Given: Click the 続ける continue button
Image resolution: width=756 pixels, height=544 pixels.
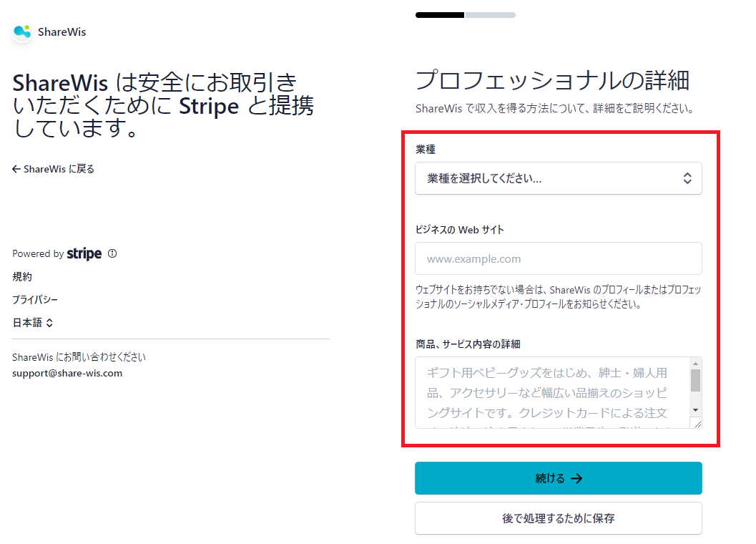Looking at the screenshot, I should (x=559, y=478).
